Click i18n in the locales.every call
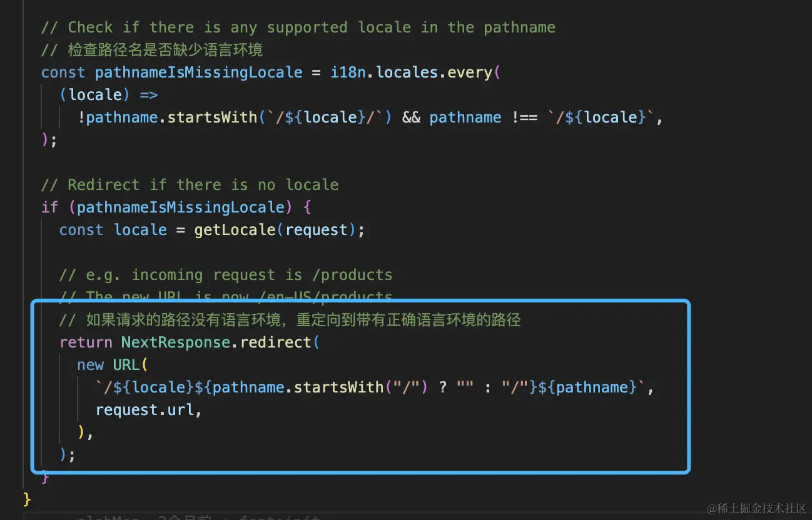Image resolution: width=812 pixels, height=520 pixels. pos(348,72)
